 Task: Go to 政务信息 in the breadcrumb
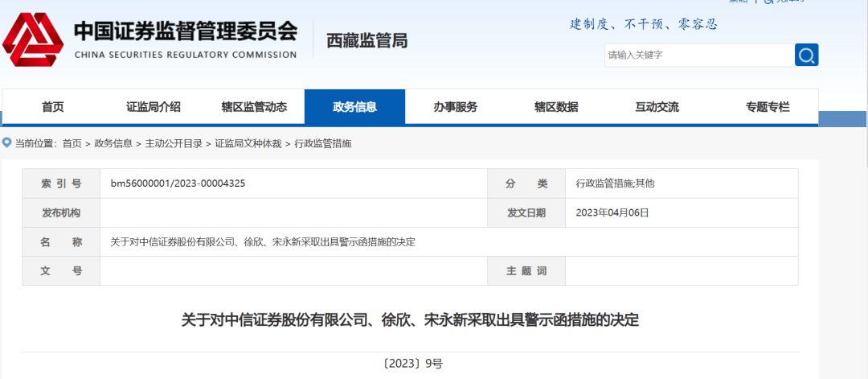[x=113, y=143]
